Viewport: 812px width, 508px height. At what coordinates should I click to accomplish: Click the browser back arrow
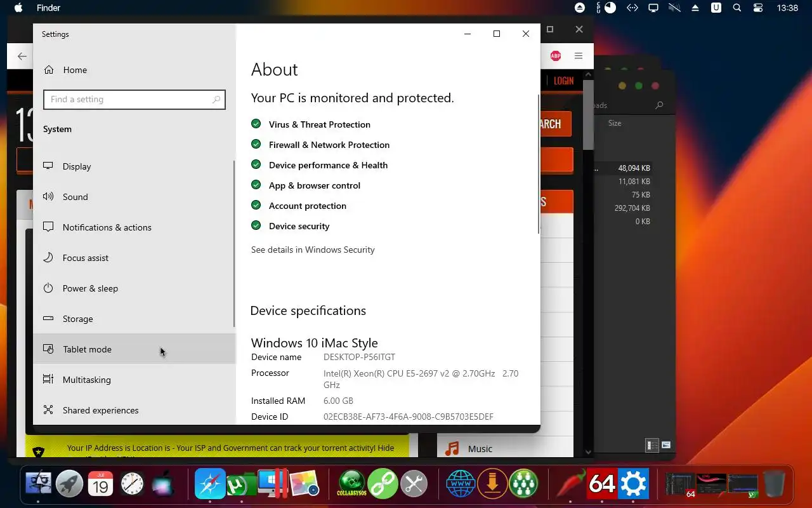[22, 56]
